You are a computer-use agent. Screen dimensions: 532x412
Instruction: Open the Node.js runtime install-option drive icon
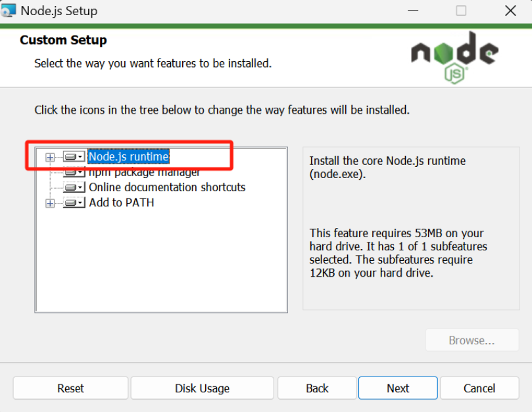point(74,157)
